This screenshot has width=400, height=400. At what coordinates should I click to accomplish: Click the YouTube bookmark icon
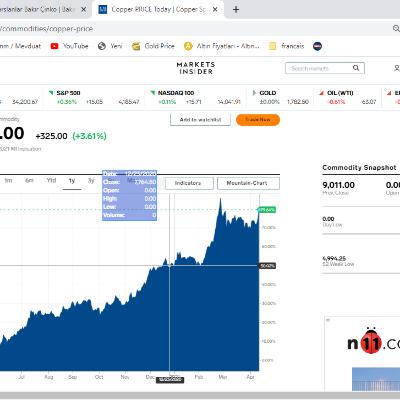tap(54, 46)
